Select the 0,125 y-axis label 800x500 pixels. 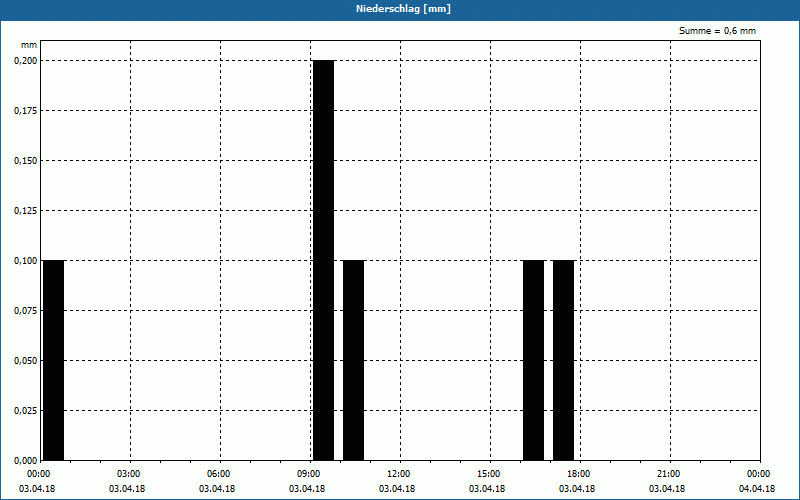click(26, 210)
